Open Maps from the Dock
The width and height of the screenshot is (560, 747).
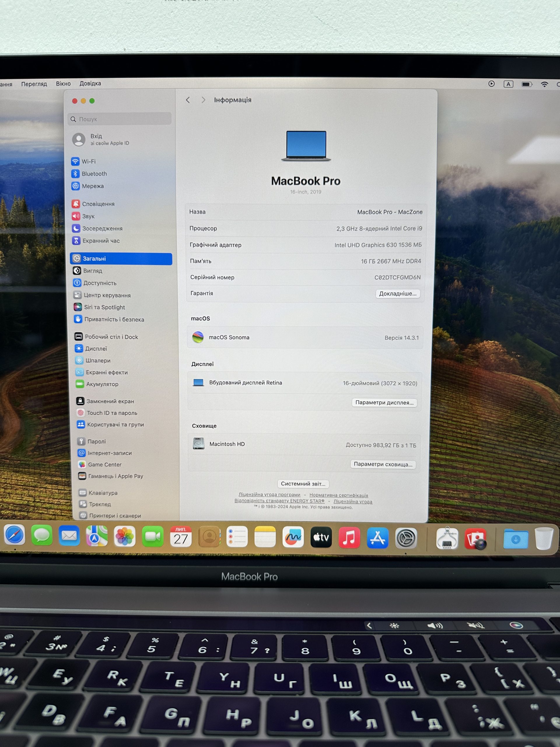pos(97,536)
